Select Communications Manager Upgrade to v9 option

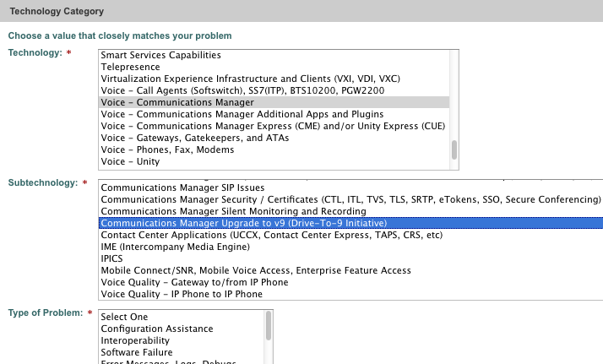[350, 223]
